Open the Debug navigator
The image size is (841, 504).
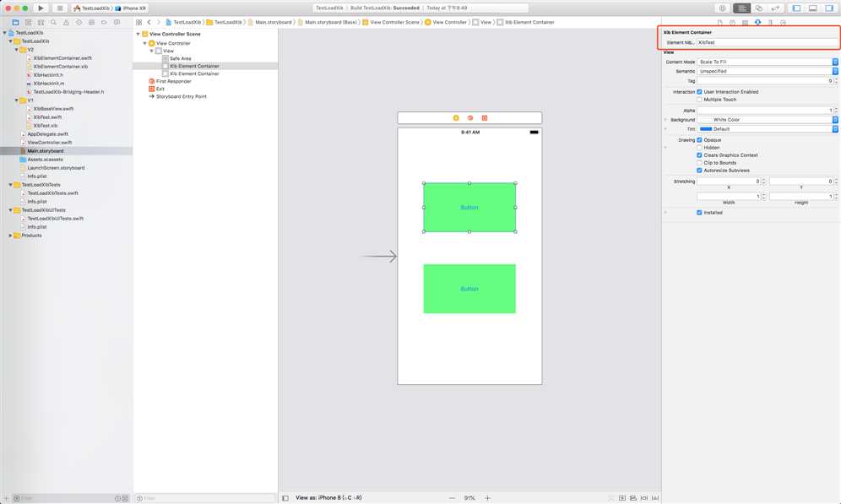[91, 23]
